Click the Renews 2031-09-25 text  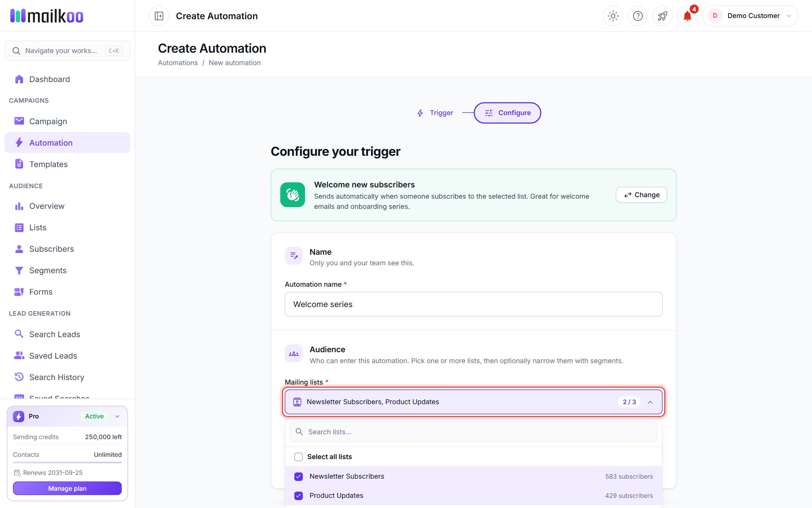click(x=53, y=473)
